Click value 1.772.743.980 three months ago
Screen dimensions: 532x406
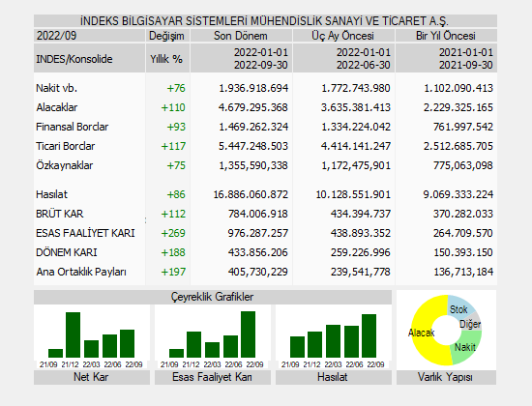(356, 88)
